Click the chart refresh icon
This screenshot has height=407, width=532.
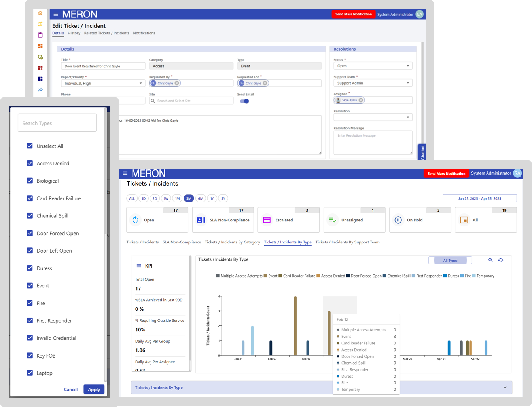click(500, 260)
